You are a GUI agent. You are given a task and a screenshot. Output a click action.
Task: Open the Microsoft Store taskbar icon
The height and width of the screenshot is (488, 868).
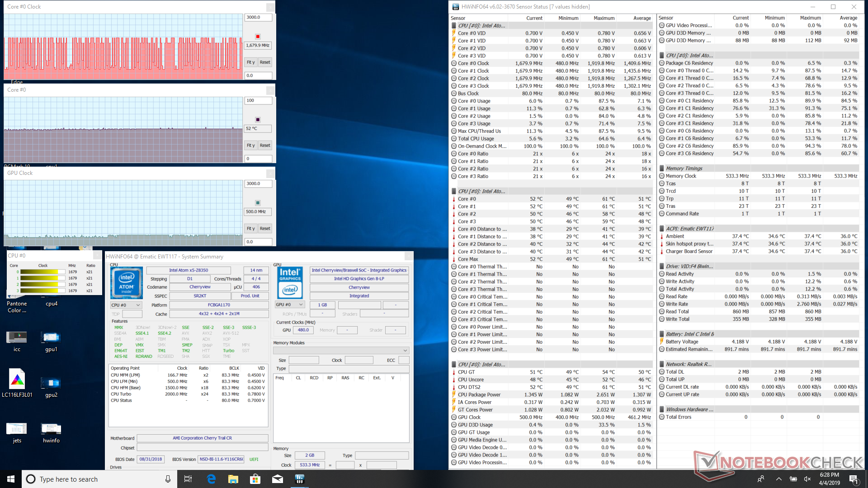255,479
